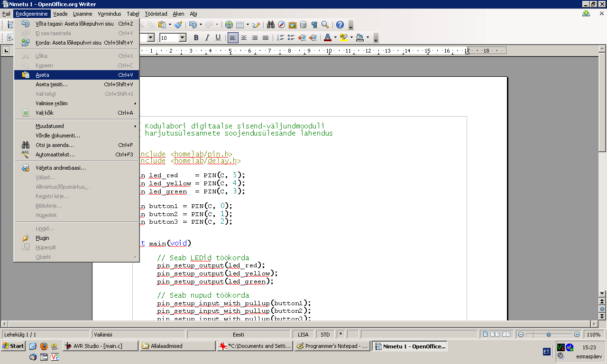This screenshot has width=607, height=364.
Task: Click the Zoom magnifier toolbar icon
Action: (325, 25)
